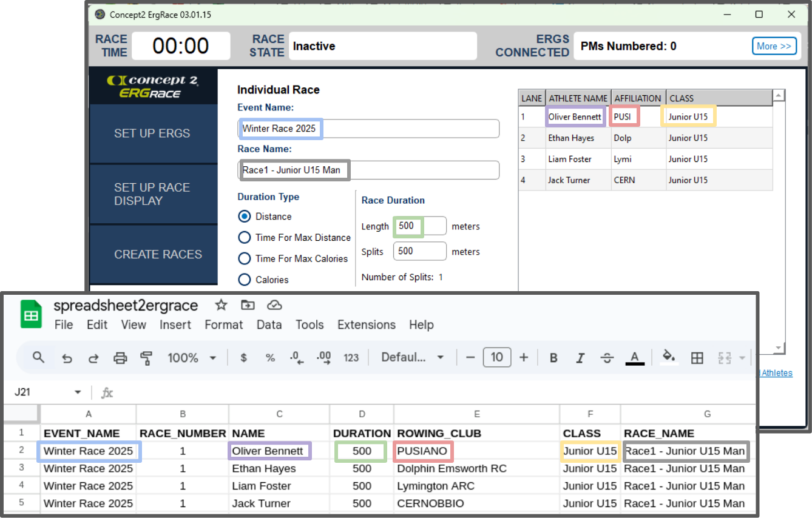Viewport: 812px width, 518px height.
Task: Open the merge cells dropdown arrow
Action: click(x=742, y=358)
